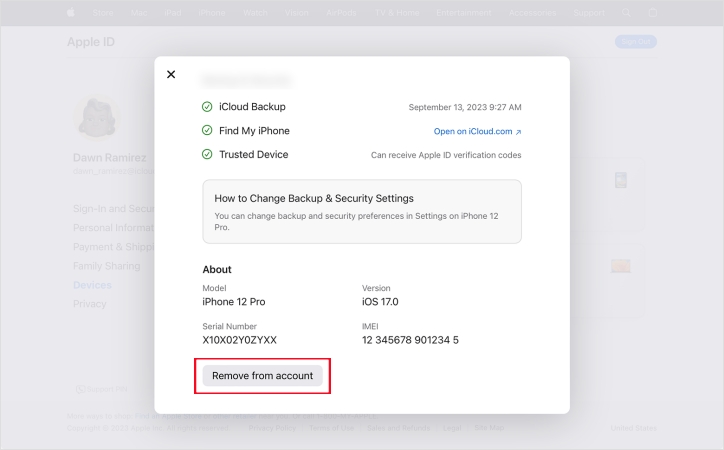Click the Find My iPhone checkmark icon
This screenshot has width=724, height=450.
coord(207,131)
